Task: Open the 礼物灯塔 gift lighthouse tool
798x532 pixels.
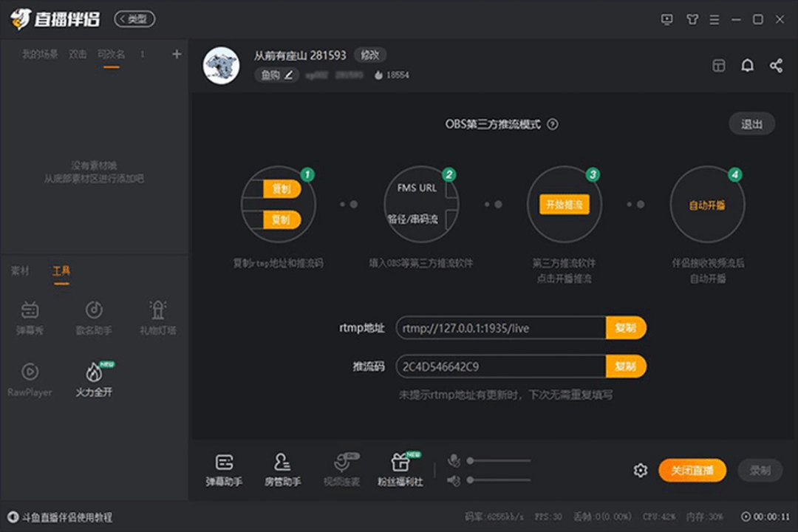Action: [157, 318]
